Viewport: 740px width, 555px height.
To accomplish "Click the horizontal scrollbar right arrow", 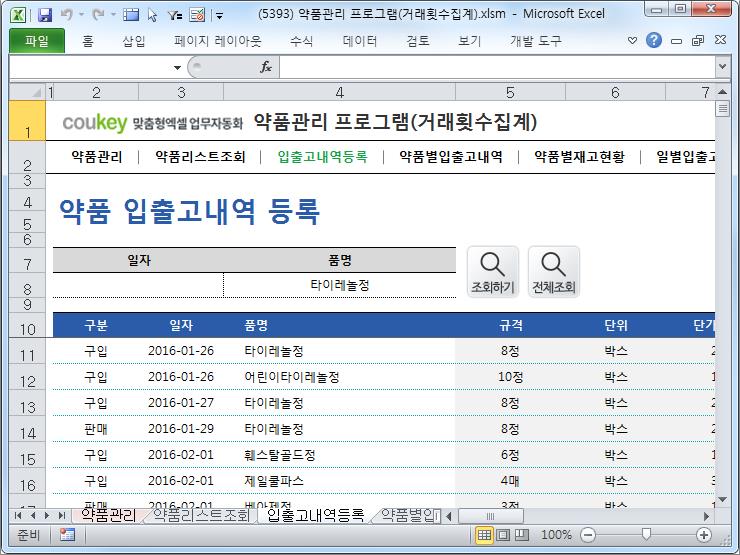I will pyautogui.click(x=706, y=516).
